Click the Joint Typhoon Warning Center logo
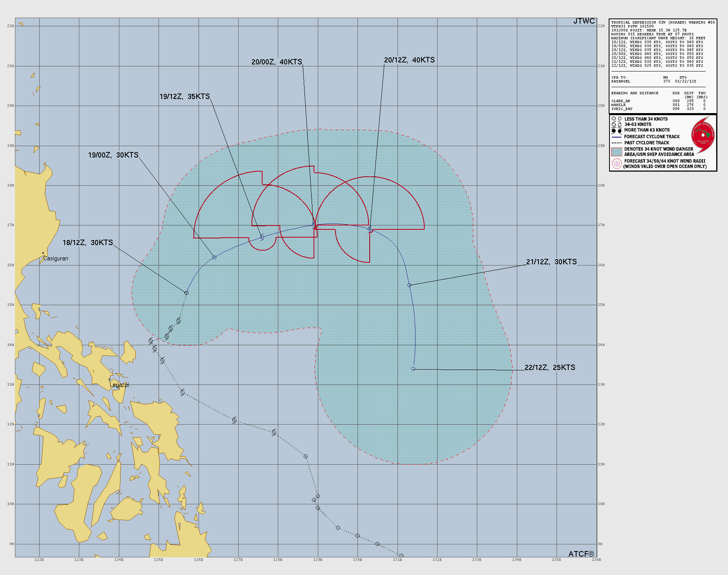Image resolution: width=728 pixels, height=575 pixels. click(703, 135)
